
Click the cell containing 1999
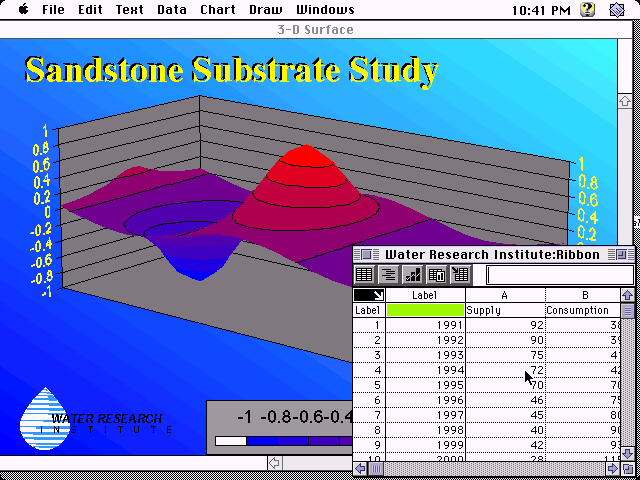point(425,445)
